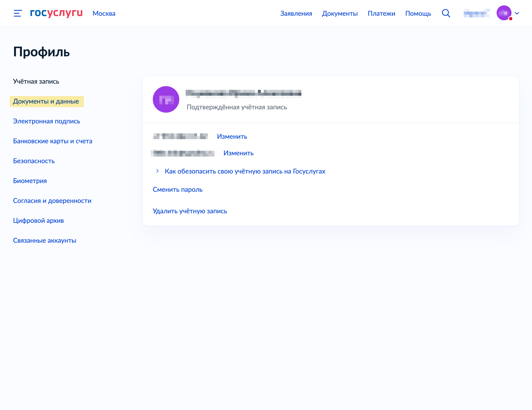Select Учётная запись in sidebar
The image size is (532, 410).
coord(36,81)
